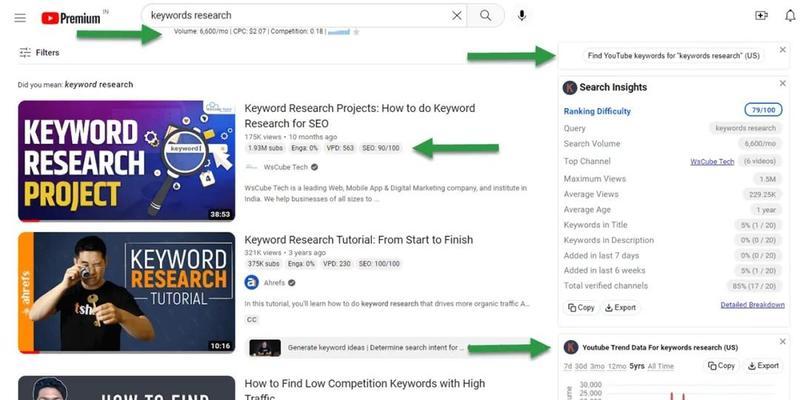800x400 pixels.
Task: Choose suggested query keyword research
Action: 99,85
